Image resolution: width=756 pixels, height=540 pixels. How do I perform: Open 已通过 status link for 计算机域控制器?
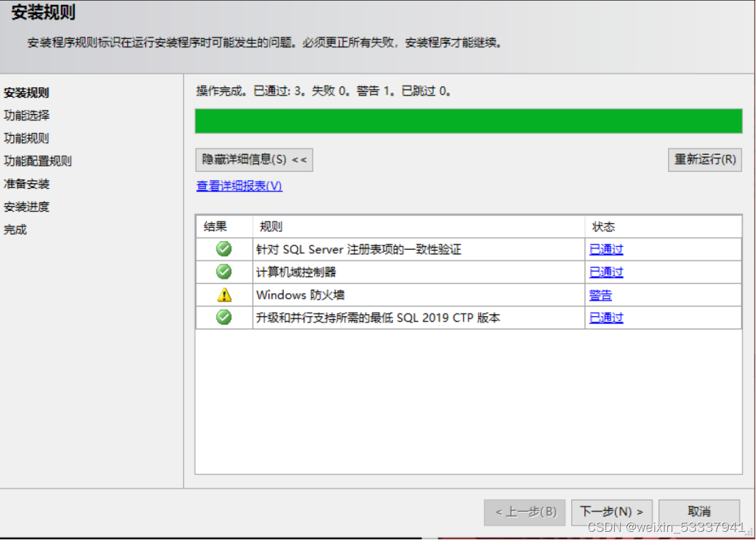(606, 272)
